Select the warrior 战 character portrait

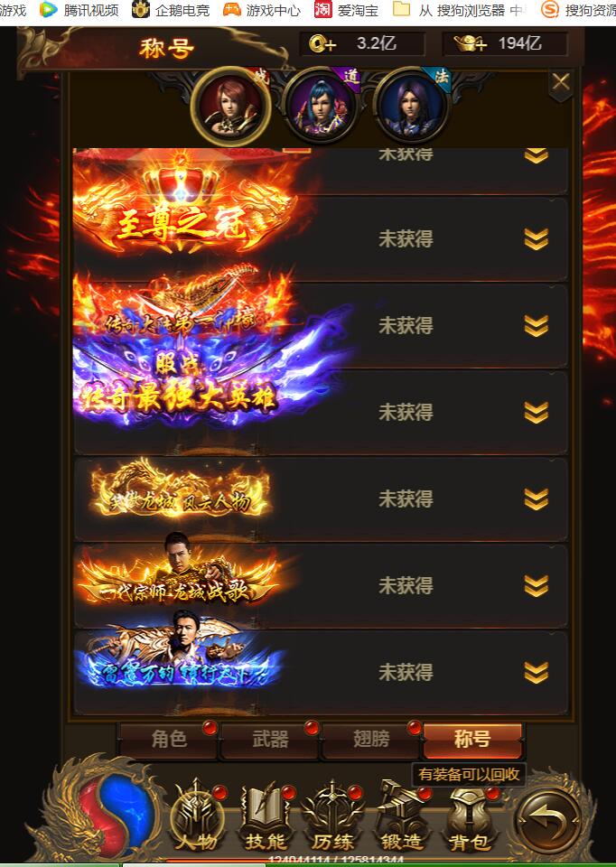(230, 106)
